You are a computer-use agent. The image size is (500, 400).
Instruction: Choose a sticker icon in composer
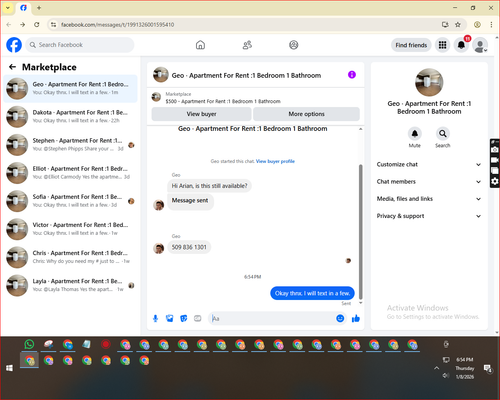click(184, 319)
